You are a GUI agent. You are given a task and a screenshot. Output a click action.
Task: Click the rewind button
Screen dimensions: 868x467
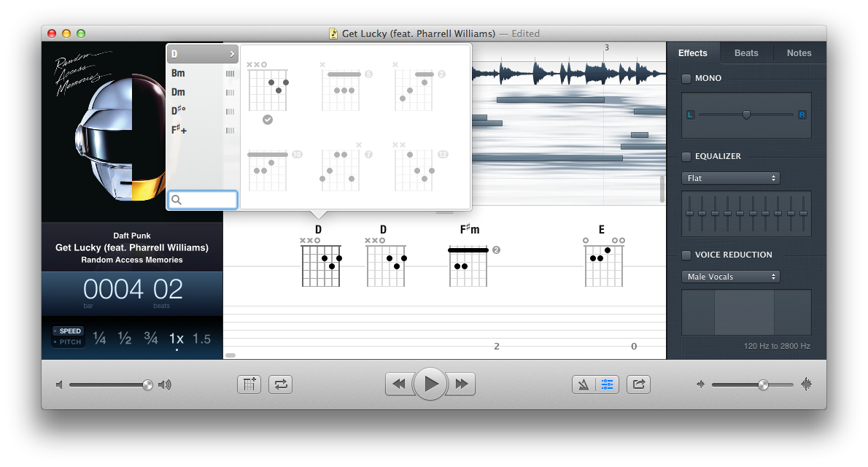pos(399,384)
